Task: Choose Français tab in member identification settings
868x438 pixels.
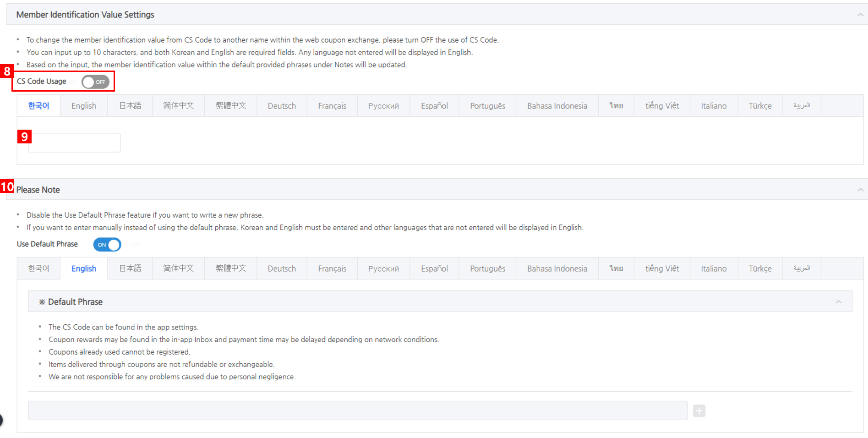Action: pos(332,106)
